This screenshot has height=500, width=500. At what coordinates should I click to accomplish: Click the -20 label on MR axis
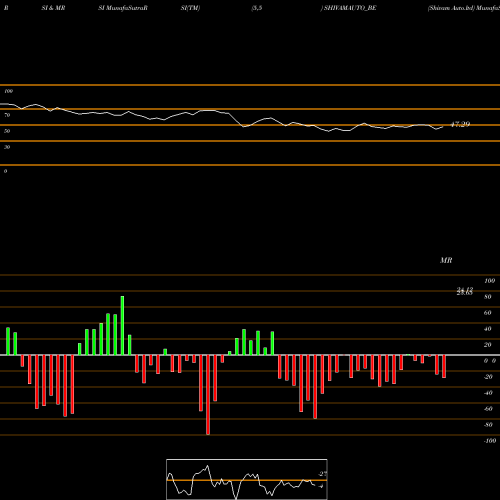488,377
